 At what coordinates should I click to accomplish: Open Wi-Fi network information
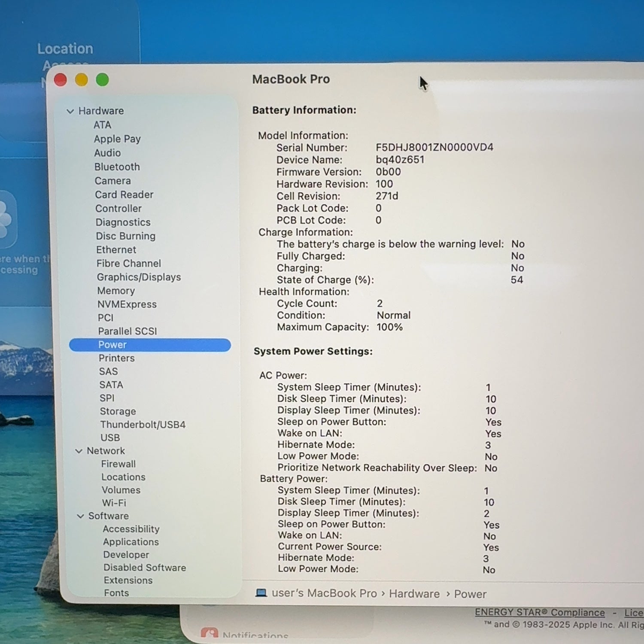coord(114,503)
